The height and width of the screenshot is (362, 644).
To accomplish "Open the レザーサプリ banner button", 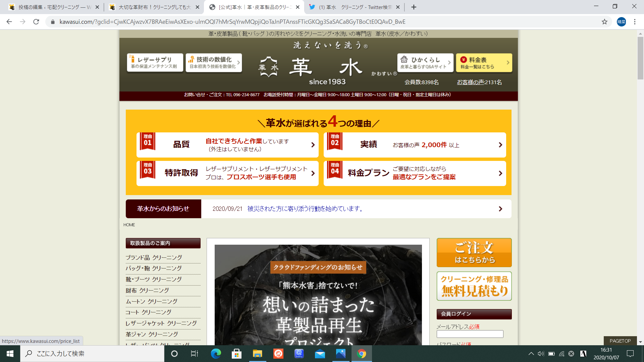I will point(155,63).
